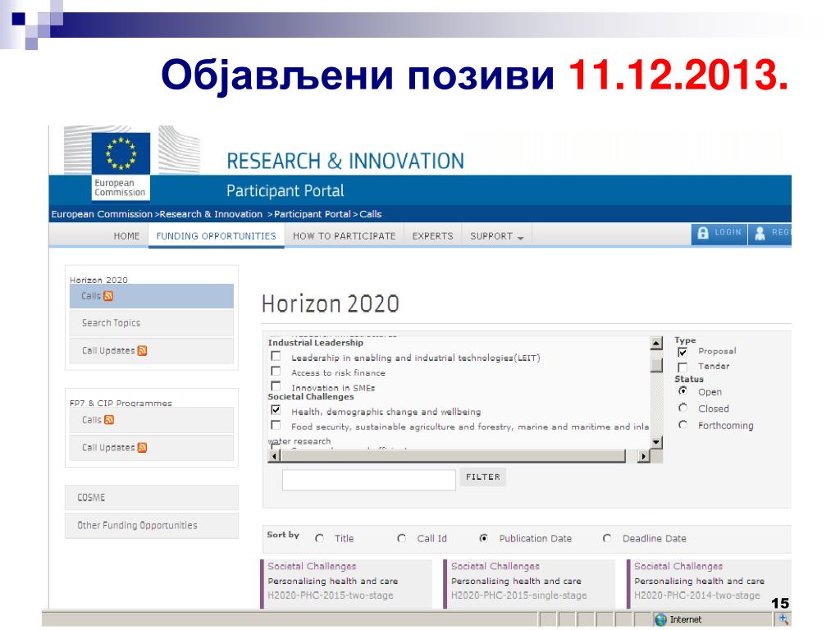This screenshot has height=630, width=840.
Task: Check Food security, sustainable agriculture checkbox
Action: click(276, 426)
